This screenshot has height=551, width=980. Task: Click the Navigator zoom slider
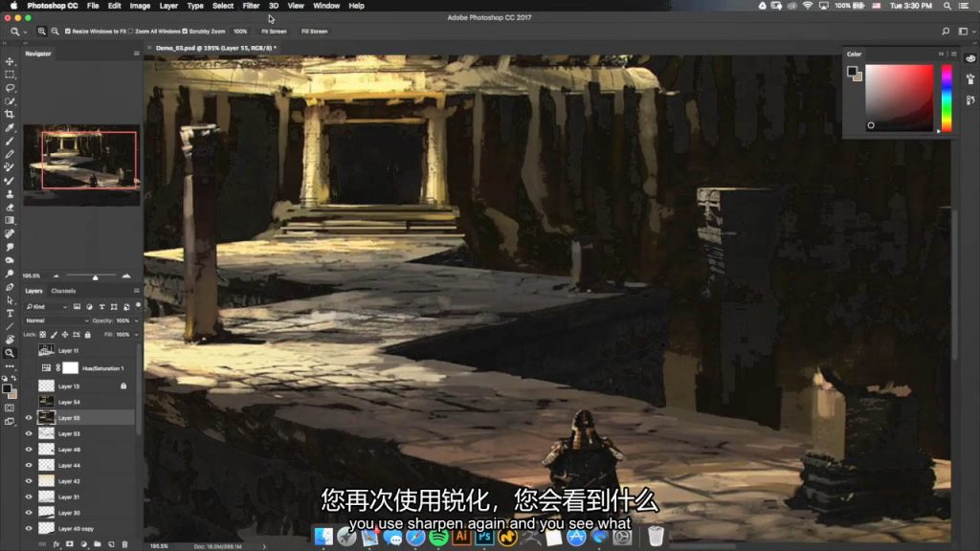coord(92,276)
